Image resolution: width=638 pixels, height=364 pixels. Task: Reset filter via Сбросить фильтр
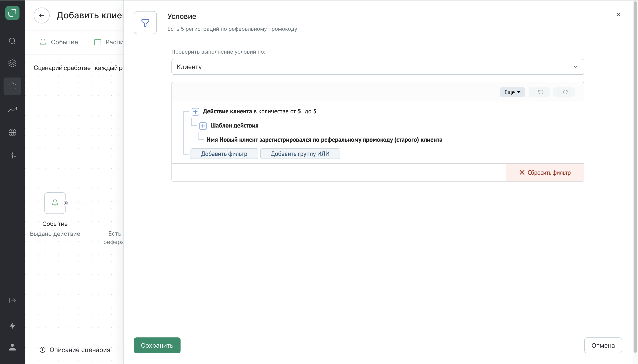tap(545, 172)
